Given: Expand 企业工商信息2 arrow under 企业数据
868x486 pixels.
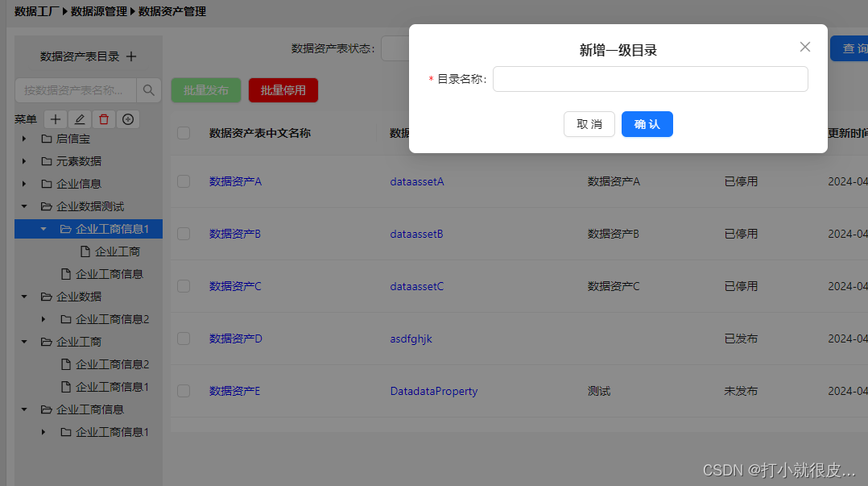Looking at the screenshot, I should click(x=43, y=319).
